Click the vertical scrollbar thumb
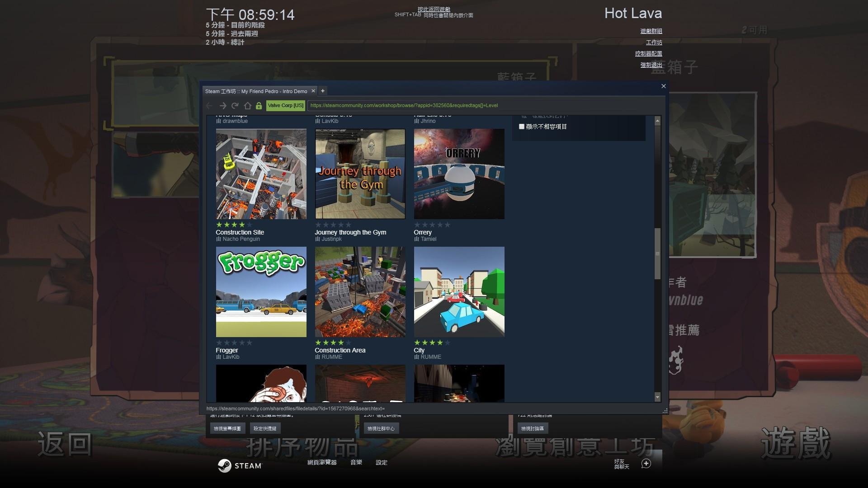 point(657,253)
